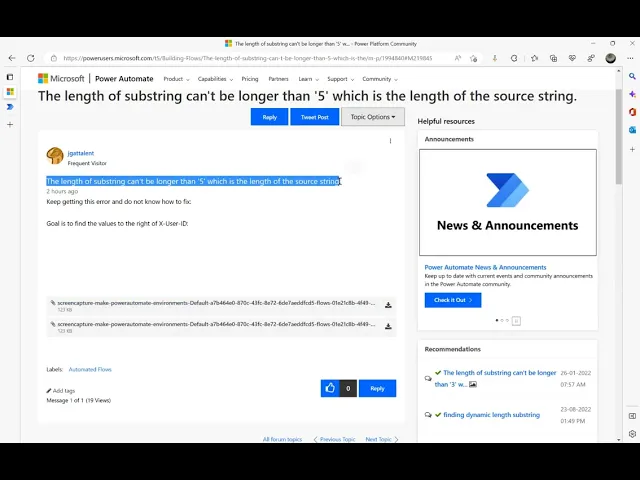The image size is (640, 480).
Task: Download the first screencapture attachment
Action: 388,305
